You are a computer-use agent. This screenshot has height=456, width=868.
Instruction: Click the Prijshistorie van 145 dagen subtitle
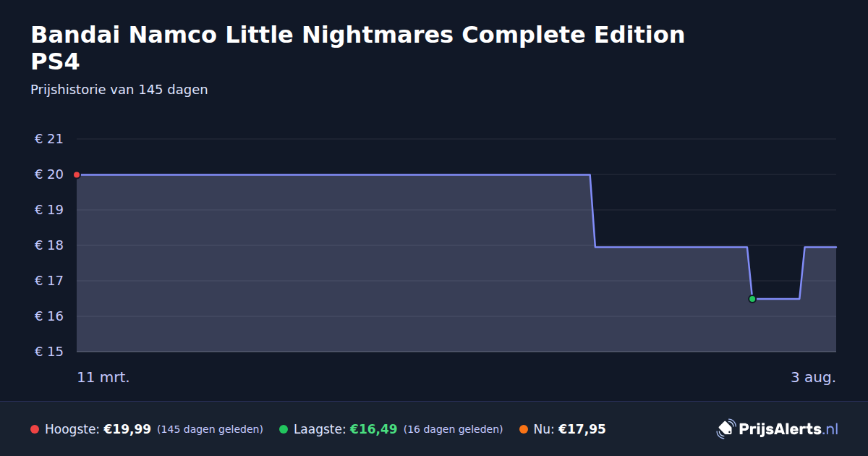pos(119,90)
